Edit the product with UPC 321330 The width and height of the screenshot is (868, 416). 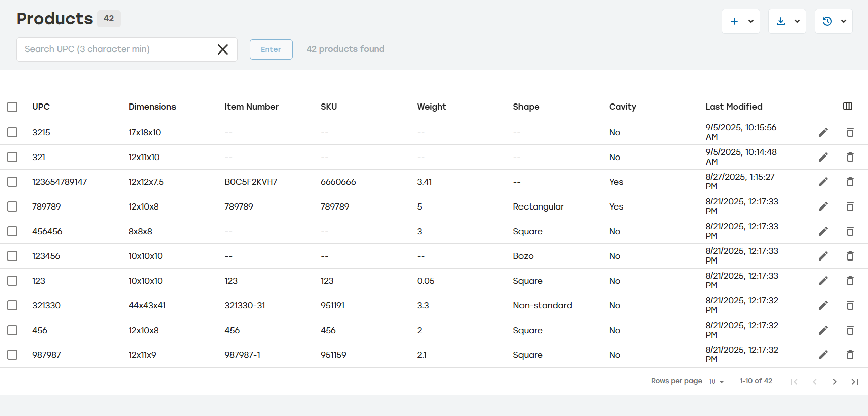tap(823, 305)
